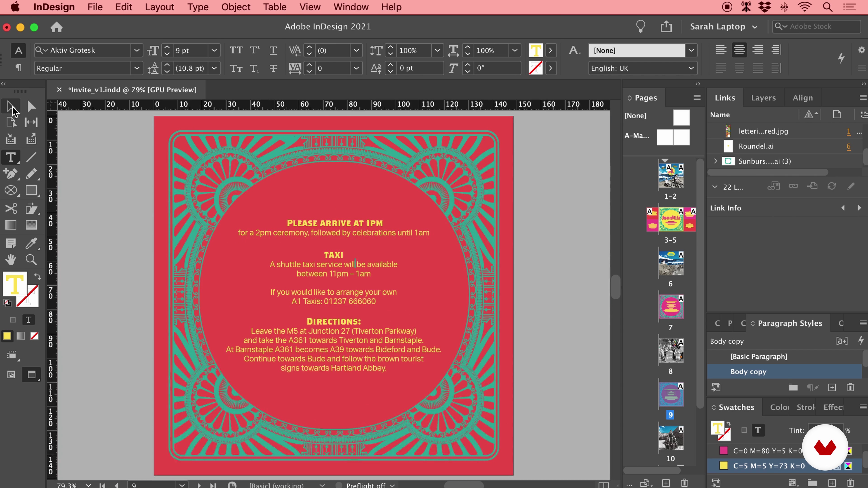
Task: Click the Home icon
Action: [x=57, y=27]
